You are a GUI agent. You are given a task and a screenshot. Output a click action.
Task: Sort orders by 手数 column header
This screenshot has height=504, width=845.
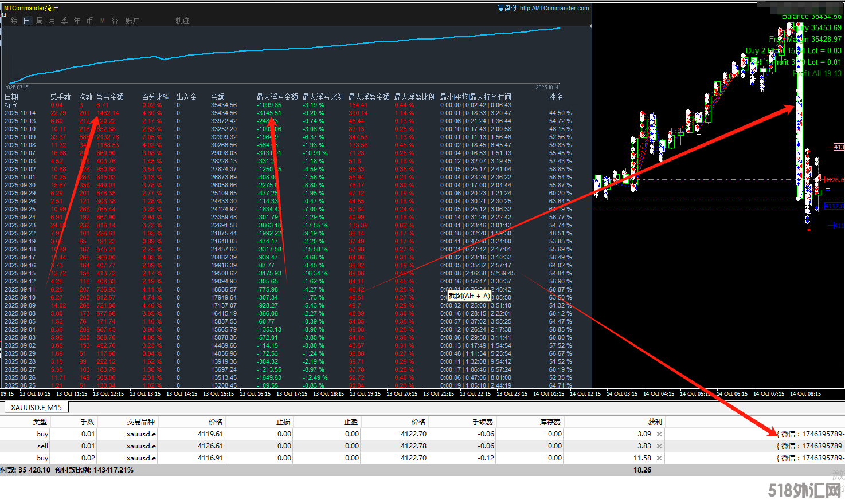[x=87, y=422]
